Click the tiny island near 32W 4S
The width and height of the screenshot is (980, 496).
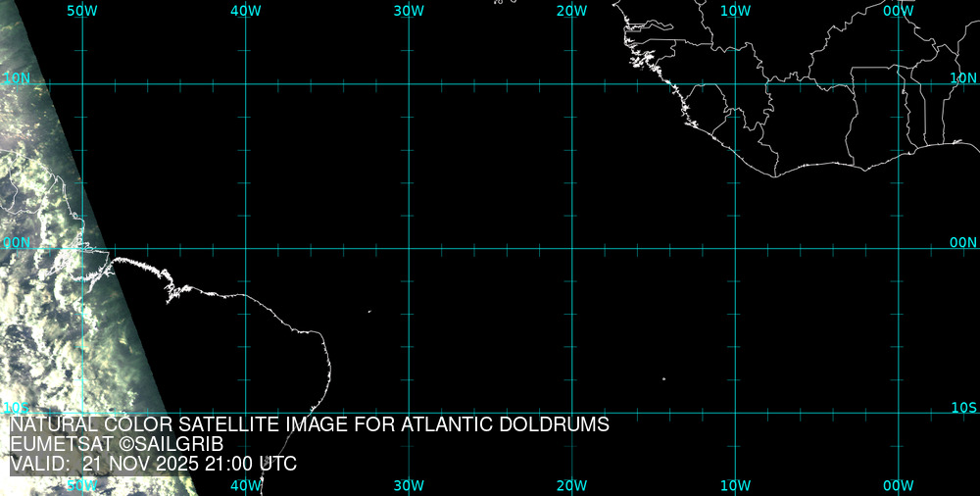pyautogui.click(x=369, y=312)
